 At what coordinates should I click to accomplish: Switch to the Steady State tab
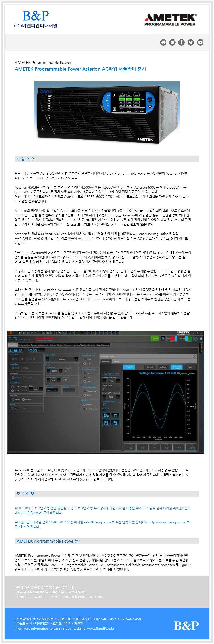pos(12,345)
